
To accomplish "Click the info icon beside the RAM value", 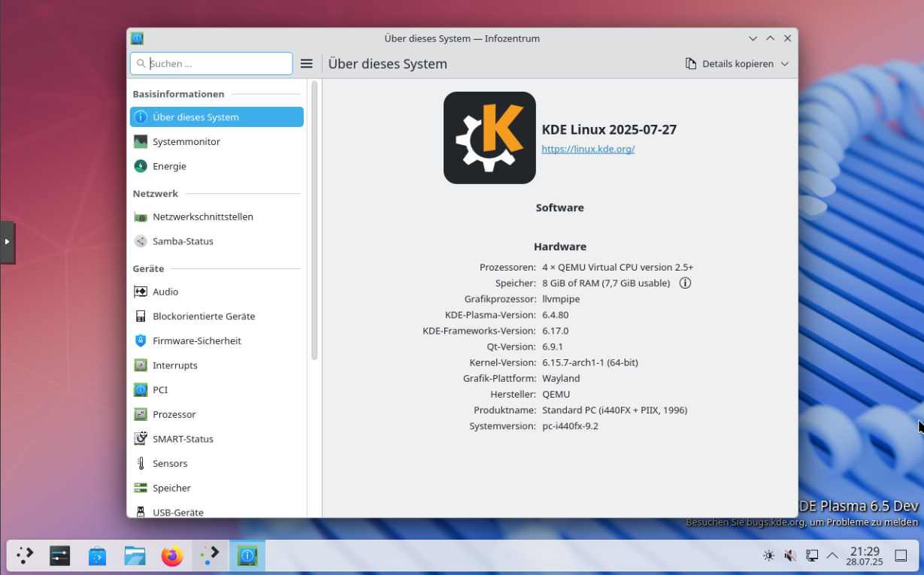I will [685, 283].
